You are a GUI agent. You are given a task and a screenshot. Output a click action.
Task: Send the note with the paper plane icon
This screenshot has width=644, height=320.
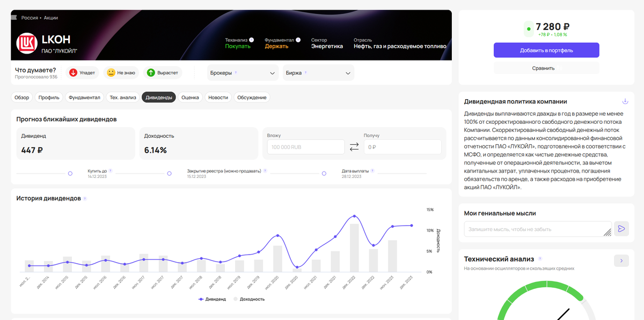[x=621, y=229]
